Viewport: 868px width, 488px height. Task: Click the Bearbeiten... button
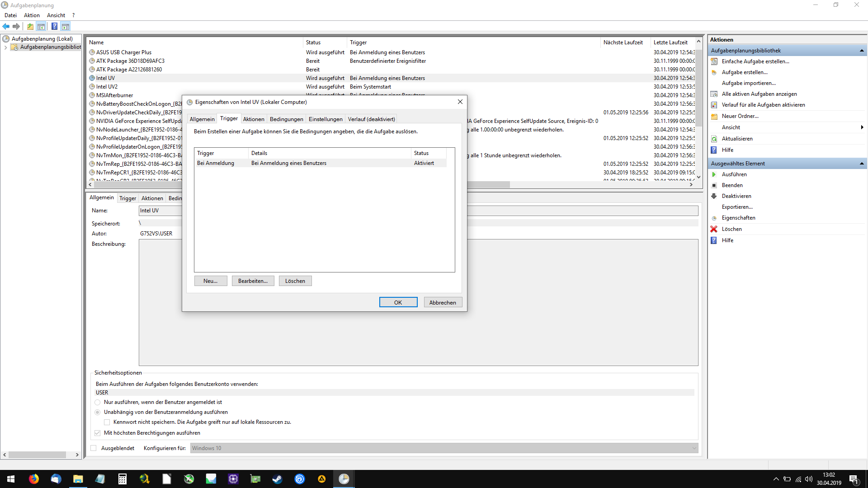(253, 281)
